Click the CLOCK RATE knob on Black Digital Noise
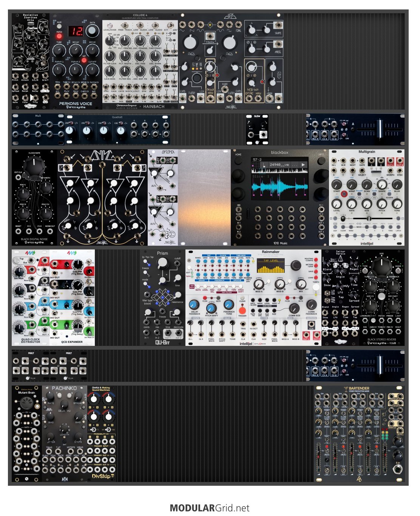 tap(34, 167)
